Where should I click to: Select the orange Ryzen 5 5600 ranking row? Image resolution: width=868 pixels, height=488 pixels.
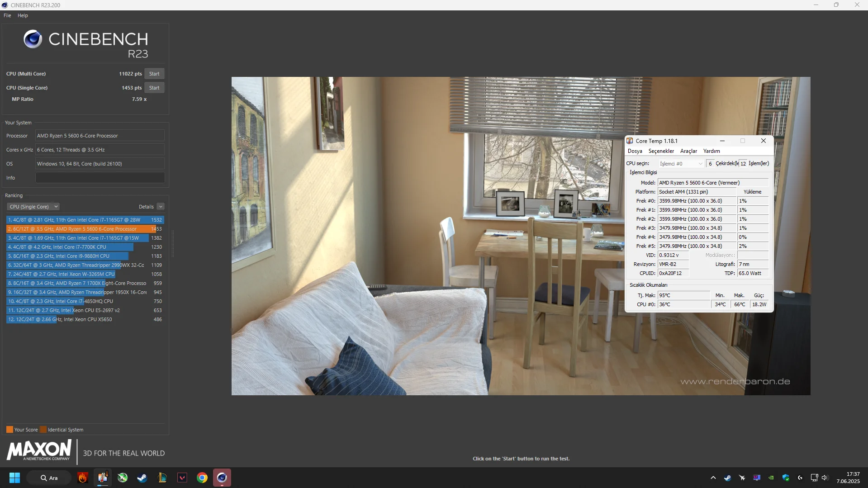point(85,229)
